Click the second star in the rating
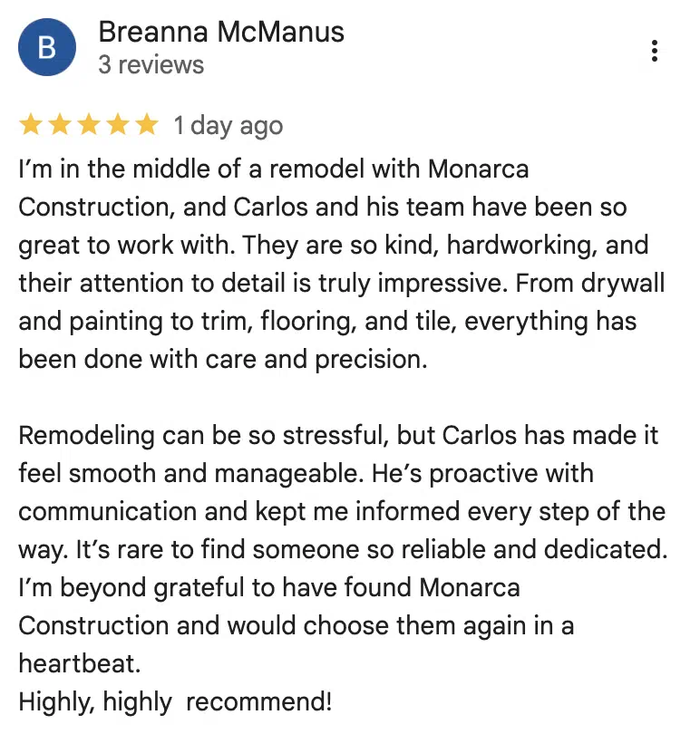Screen dimensions: 700x734 click(60, 126)
